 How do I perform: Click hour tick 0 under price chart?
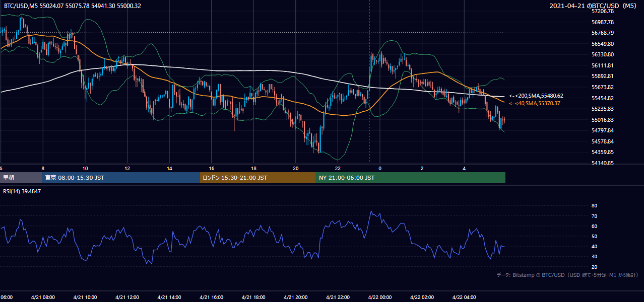pyautogui.click(x=380, y=169)
